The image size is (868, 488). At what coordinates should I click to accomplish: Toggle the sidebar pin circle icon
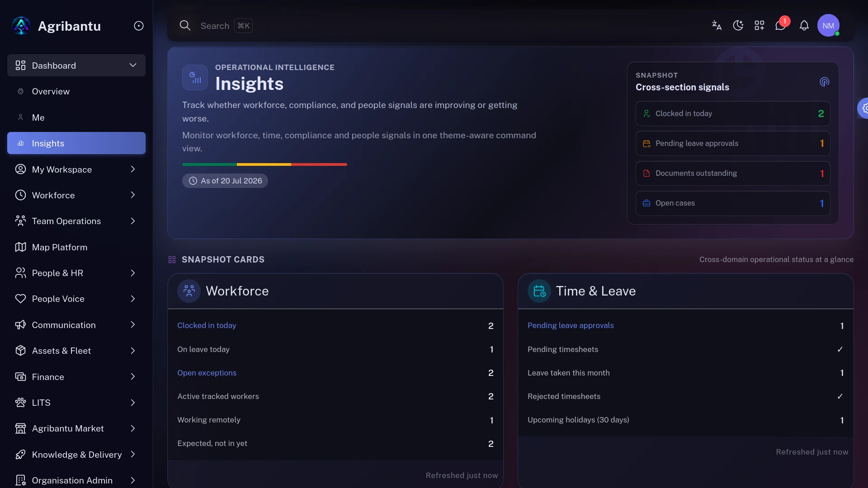click(x=139, y=26)
